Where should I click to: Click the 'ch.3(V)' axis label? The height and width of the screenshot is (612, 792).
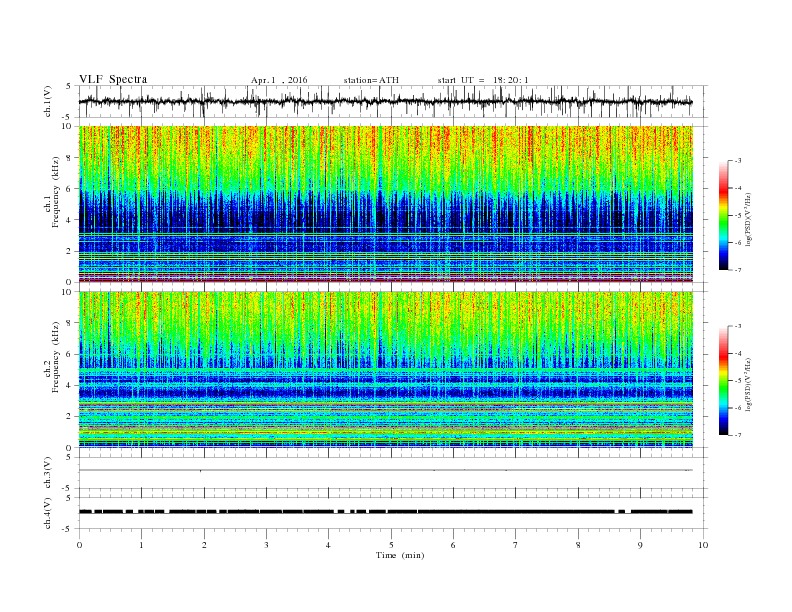point(48,473)
